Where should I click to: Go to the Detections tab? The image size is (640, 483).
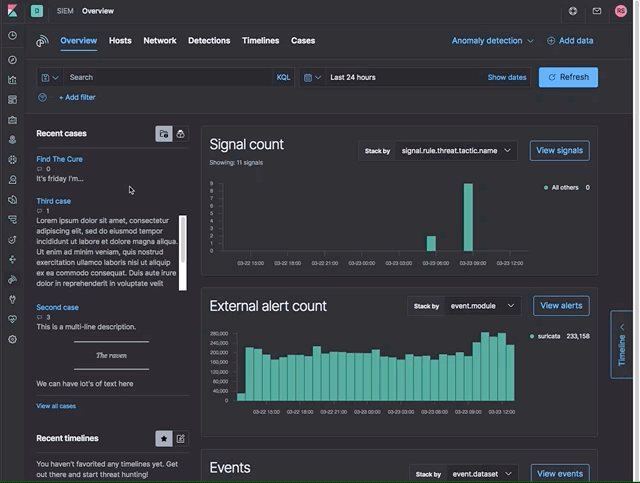click(209, 41)
